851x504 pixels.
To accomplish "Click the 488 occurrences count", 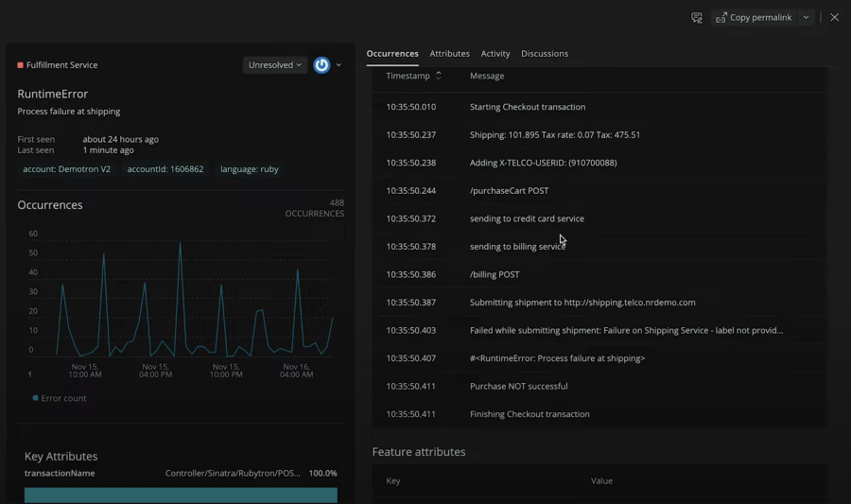I will pyautogui.click(x=337, y=203).
